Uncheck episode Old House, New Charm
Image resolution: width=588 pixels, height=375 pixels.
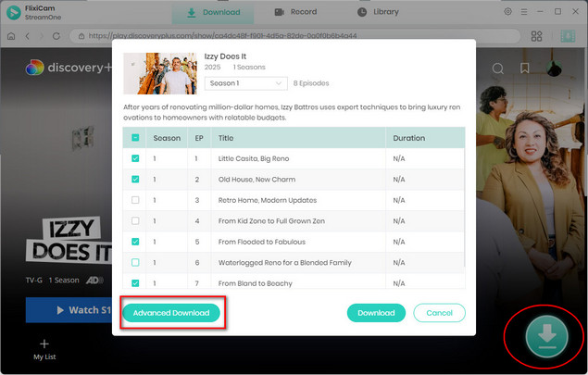point(135,180)
